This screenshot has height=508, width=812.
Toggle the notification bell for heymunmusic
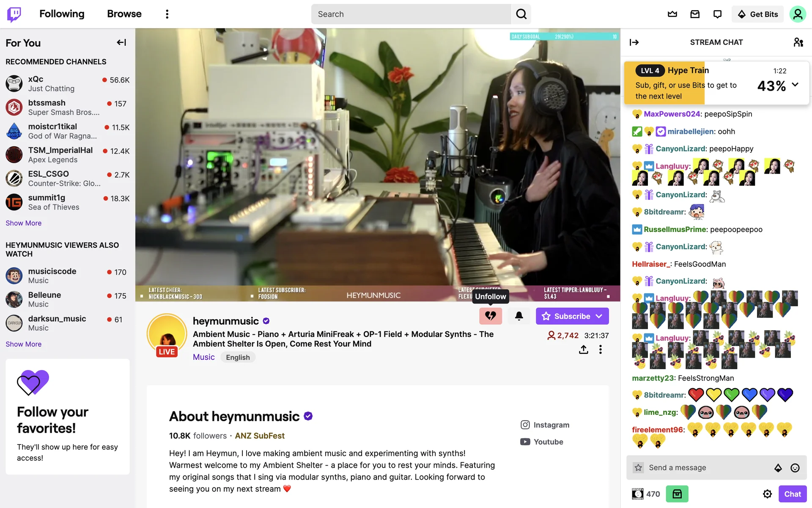(519, 316)
